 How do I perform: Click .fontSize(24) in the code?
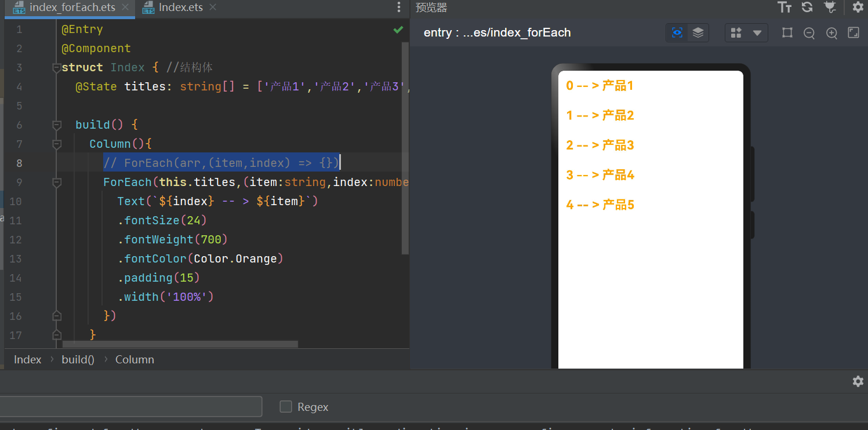[x=162, y=221]
